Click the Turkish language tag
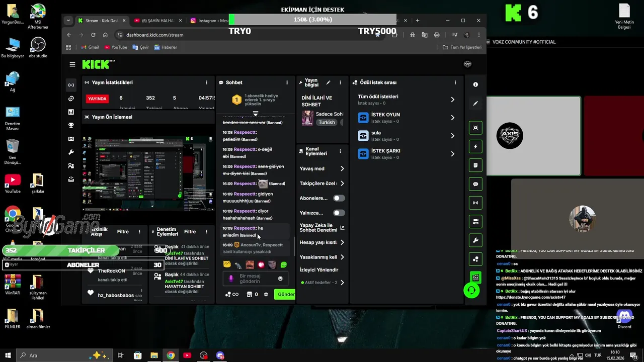The width and height of the screenshot is (644, 362). click(x=327, y=122)
